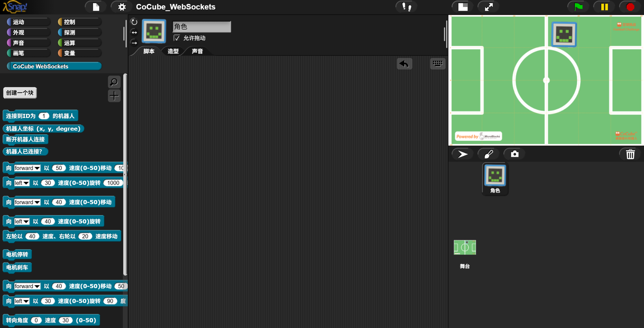Screen dimensions: 644x328
Task: Switch to the 声音 tab
Action: tap(197, 51)
